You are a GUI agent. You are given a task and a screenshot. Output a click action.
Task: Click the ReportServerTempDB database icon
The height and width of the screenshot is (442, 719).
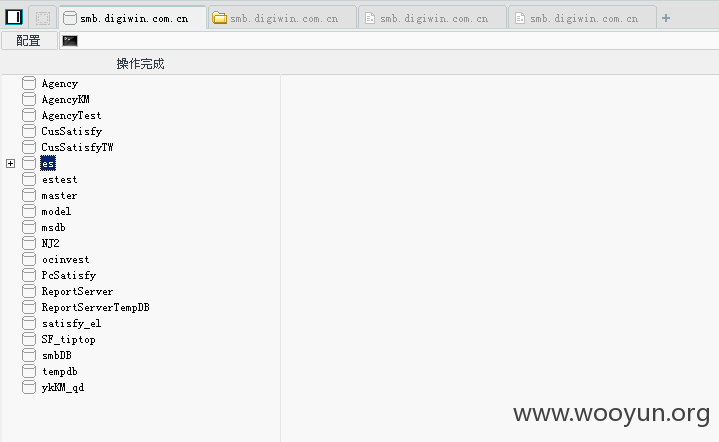click(x=29, y=307)
